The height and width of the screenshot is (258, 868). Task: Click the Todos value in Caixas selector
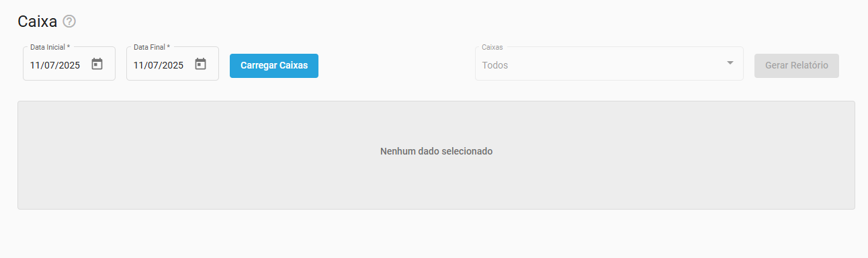(x=495, y=66)
